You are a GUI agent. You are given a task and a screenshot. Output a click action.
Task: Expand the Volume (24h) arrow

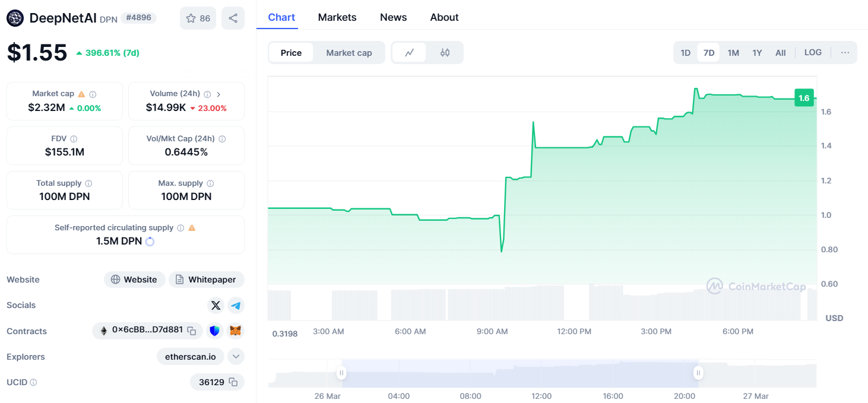click(x=218, y=94)
